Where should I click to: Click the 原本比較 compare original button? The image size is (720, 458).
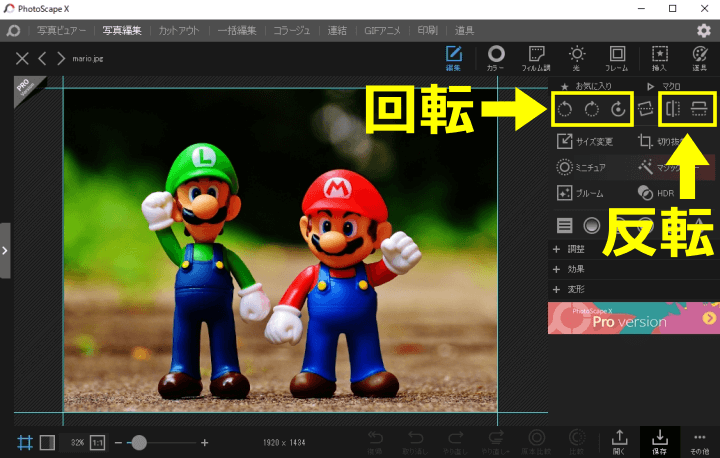tap(536, 442)
